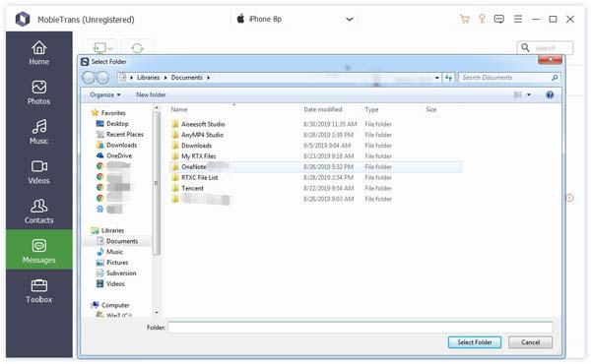Expand arrow after Documents in breadcrumb
591x364 pixels.
tap(209, 78)
